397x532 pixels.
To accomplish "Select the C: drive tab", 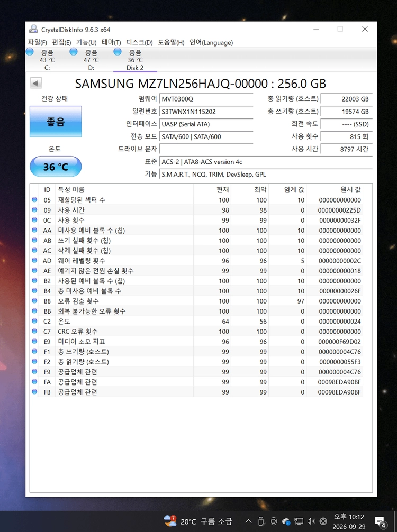I will [47, 60].
